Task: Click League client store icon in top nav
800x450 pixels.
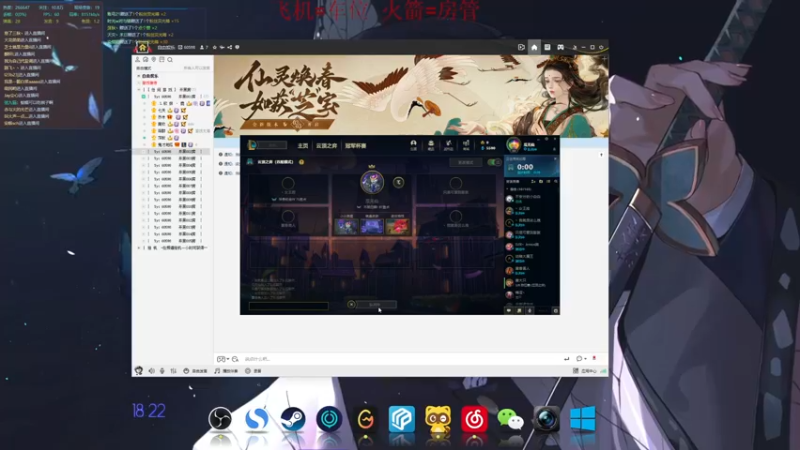Action: pos(466,145)
